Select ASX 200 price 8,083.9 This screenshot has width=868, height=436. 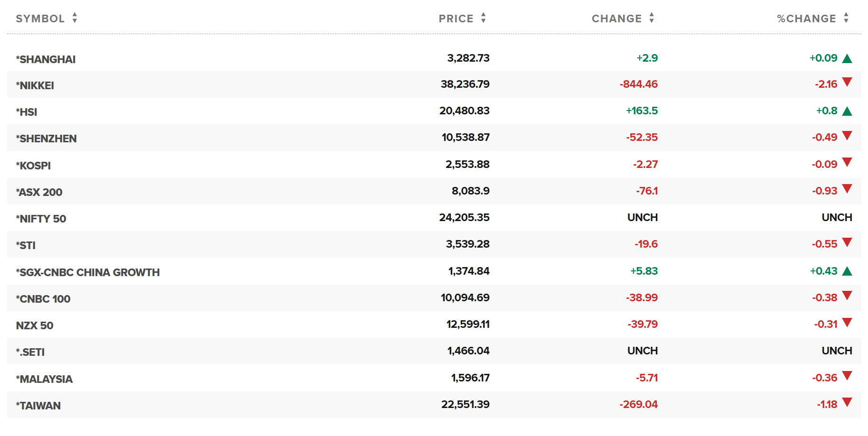click(x=470, y=191)
